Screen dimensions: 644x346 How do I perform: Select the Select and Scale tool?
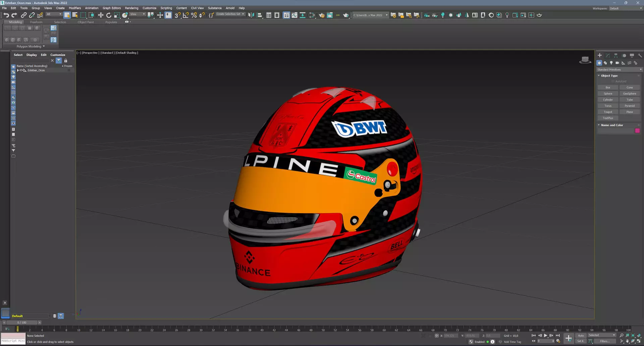point(117,15)
